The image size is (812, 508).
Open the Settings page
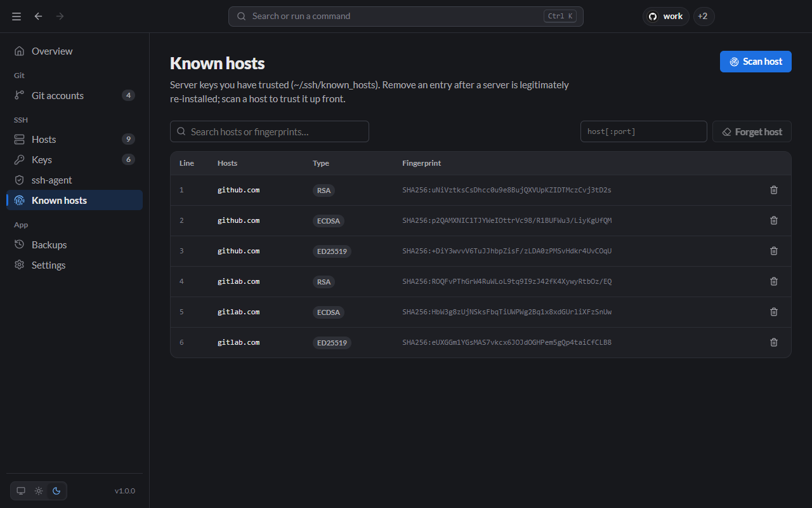75,265
